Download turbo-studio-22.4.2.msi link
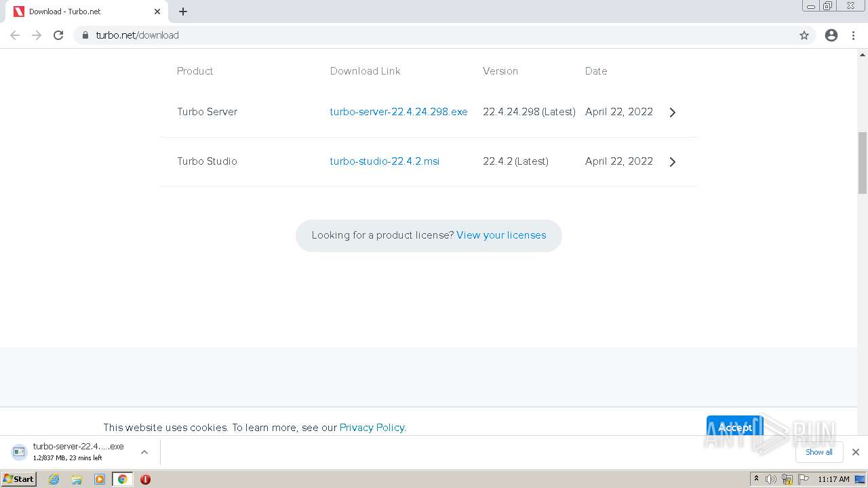This screenshot has height=488, width=868. click(384, 161)
